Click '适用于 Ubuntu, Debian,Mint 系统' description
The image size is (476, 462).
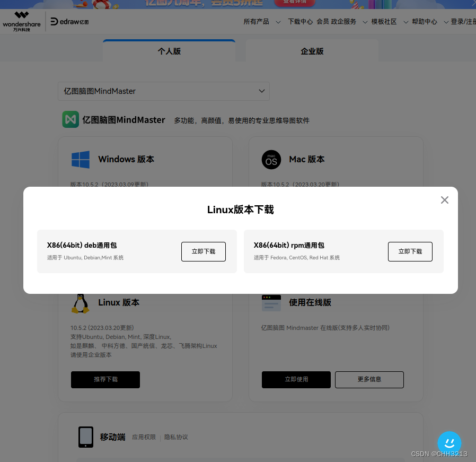85,258
